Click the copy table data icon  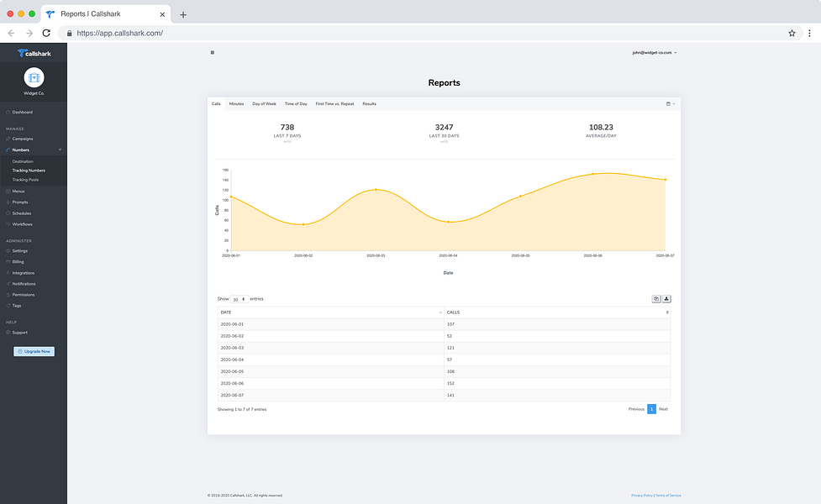pyautogui.click(x=656, y=299)
